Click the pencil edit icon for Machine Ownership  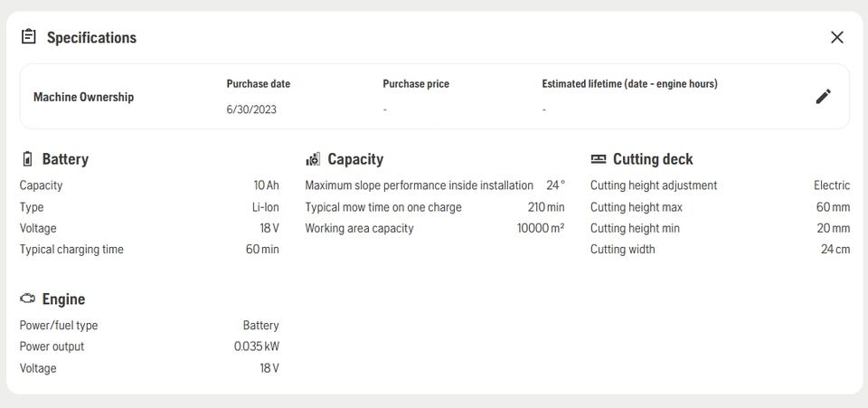pos(823,96)
